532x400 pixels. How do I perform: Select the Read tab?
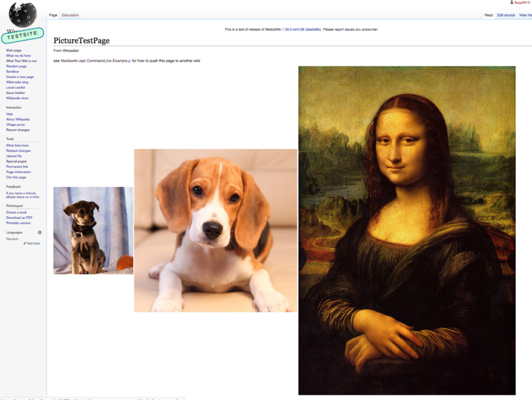(x=489, y=15)
